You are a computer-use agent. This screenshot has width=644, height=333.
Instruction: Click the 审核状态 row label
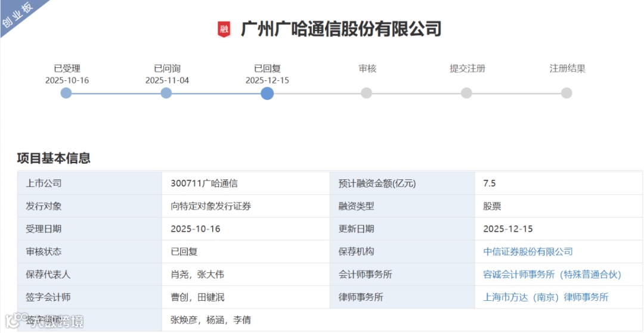pos(44,251)
